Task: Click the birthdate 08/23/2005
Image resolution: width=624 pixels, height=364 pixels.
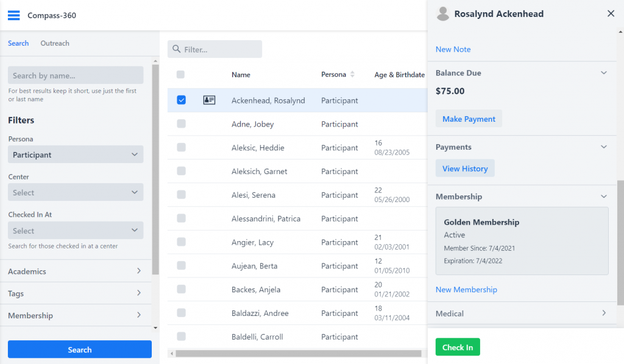Action: coord(392,152)
